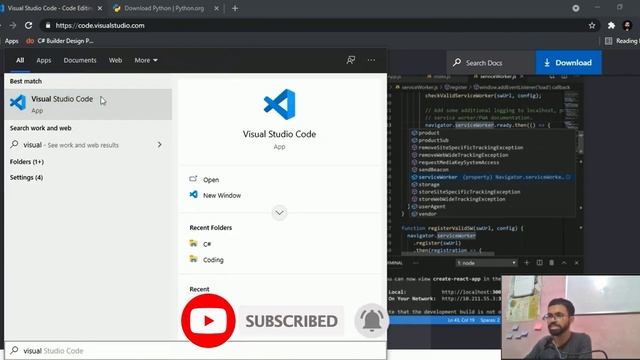Select the Apps search filter tab
640x360 pixels.
44,60
